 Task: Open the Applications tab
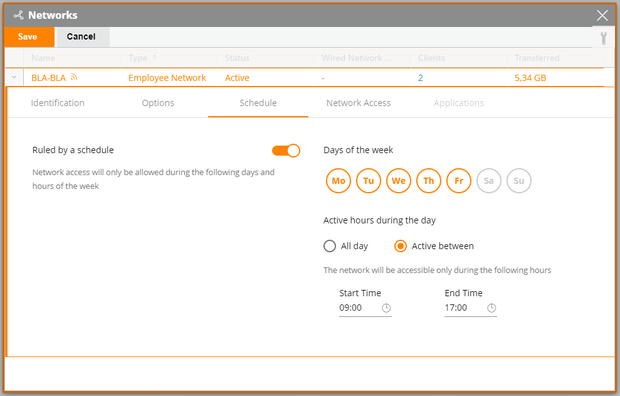click(459, 103)
